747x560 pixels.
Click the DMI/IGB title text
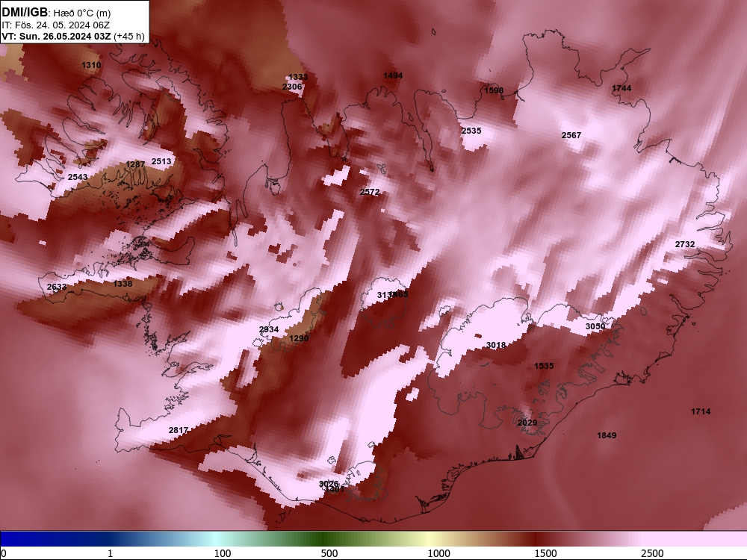[25, 13]
